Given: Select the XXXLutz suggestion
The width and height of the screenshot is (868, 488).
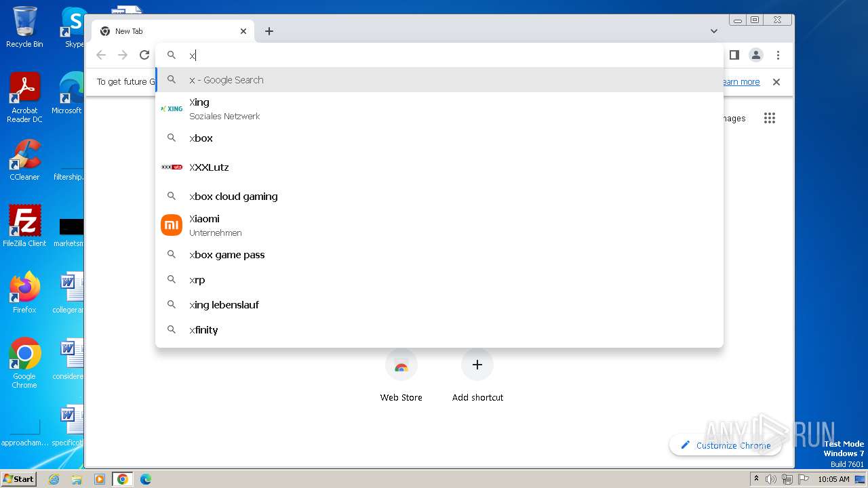Looking at the screenshot, I should pos(439,167).
